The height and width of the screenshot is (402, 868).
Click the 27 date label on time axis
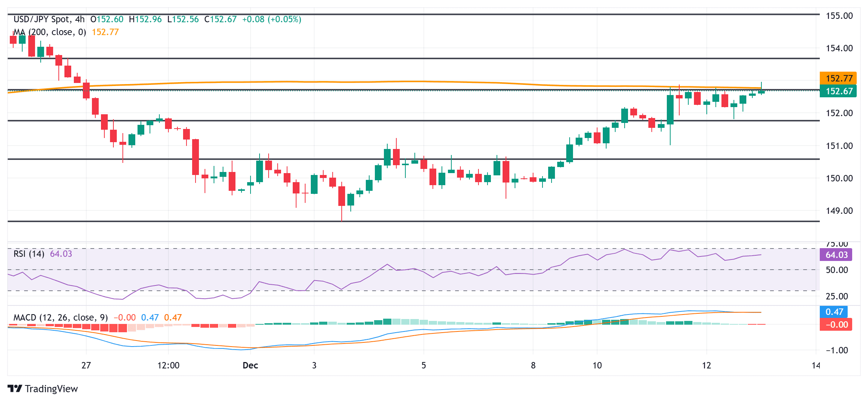[x=86, y=365]
